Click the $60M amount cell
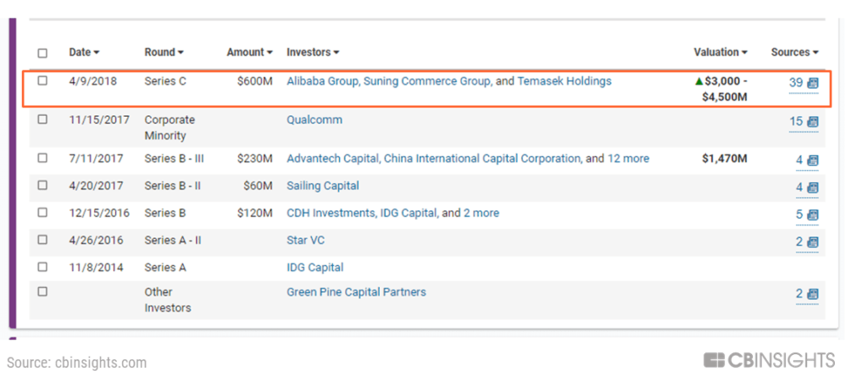Image resolution: width=868 pixels, height=382 pixels. (x=258, y=185)
